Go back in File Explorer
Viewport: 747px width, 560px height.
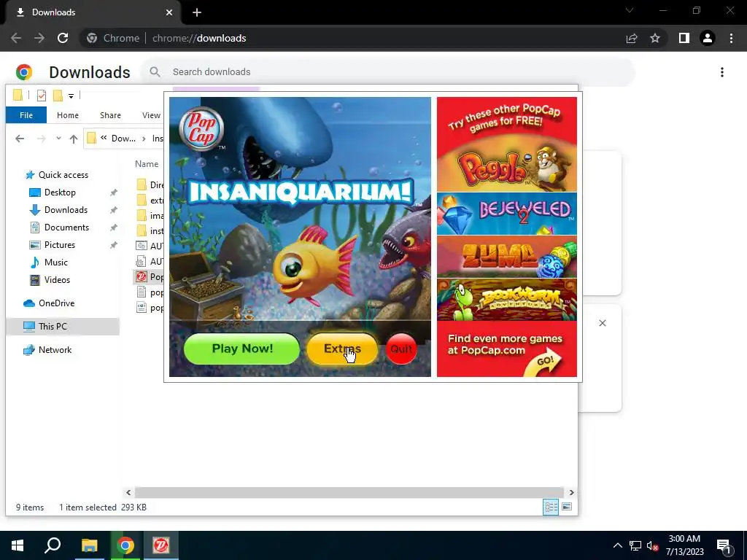tap(20, 139)
